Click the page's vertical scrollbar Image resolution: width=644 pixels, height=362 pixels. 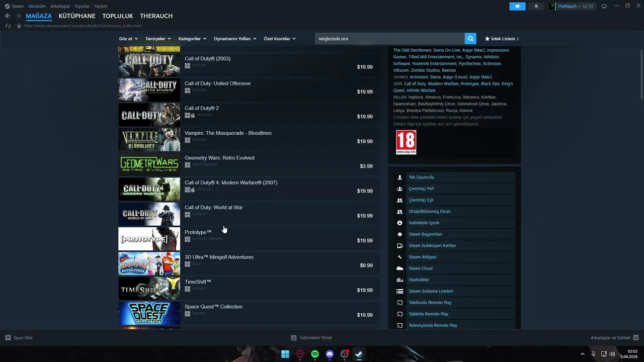[x=641, y=74]
